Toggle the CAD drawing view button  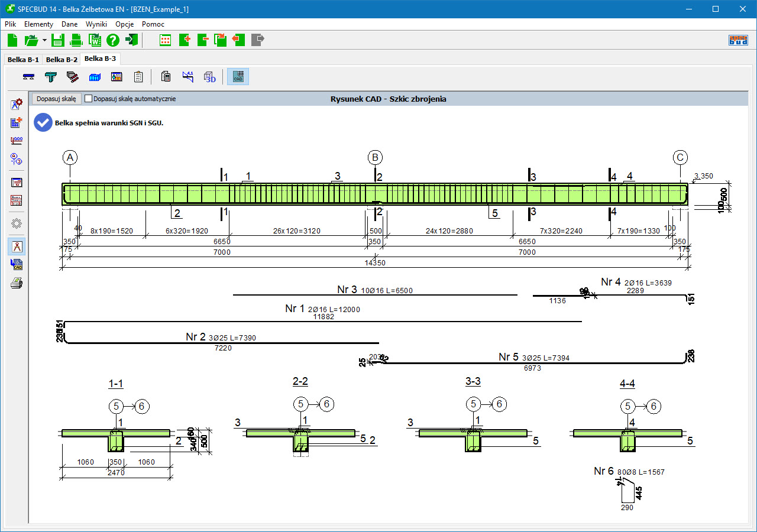pos(238,77)
